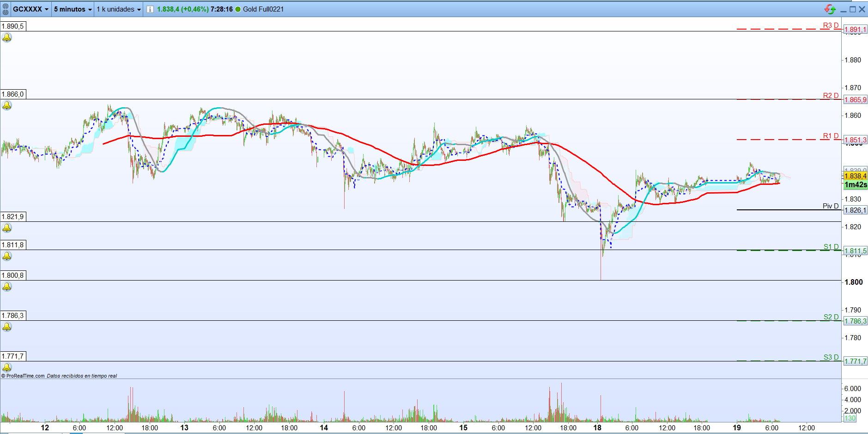Image resolution: width=868 pixels, height=434 pixels.
Task: Click the chart link group icon beside GCXXXX
Action: tap(6, 9)
